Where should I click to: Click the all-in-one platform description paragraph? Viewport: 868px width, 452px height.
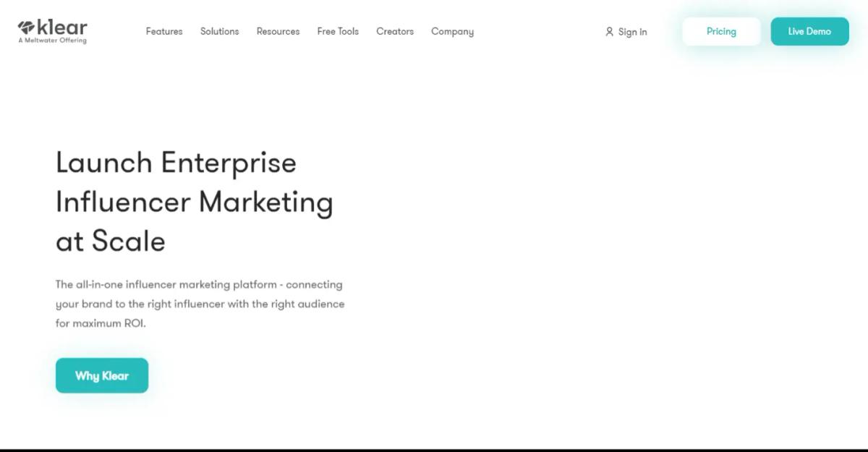(x=200, y=304)
